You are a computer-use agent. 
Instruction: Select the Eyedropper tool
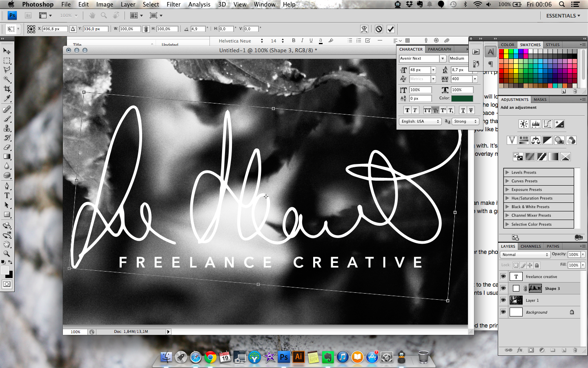[x=7, y=99]
